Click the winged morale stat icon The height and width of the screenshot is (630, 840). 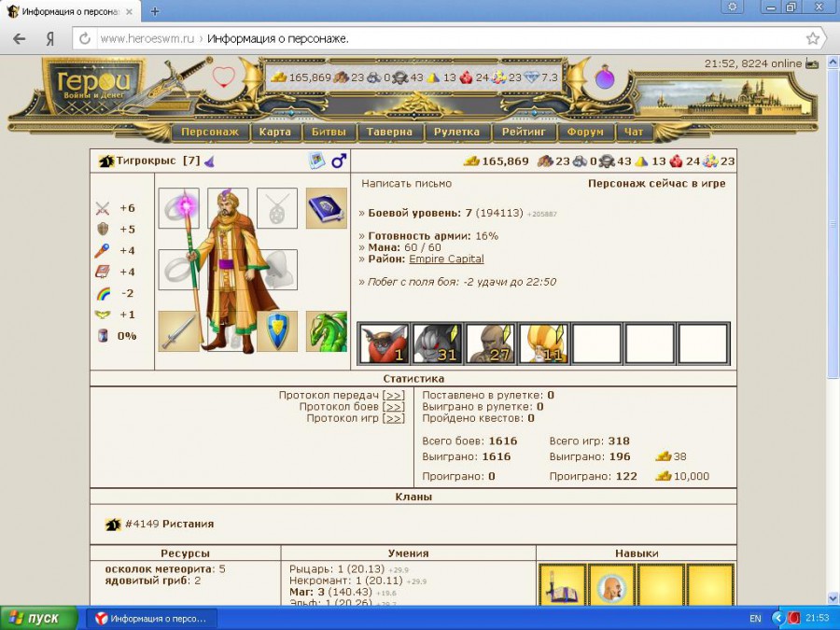(103, 315)
